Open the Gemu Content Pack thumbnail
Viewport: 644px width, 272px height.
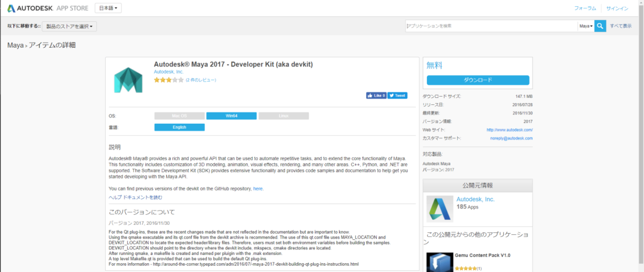tap(440, 261)
